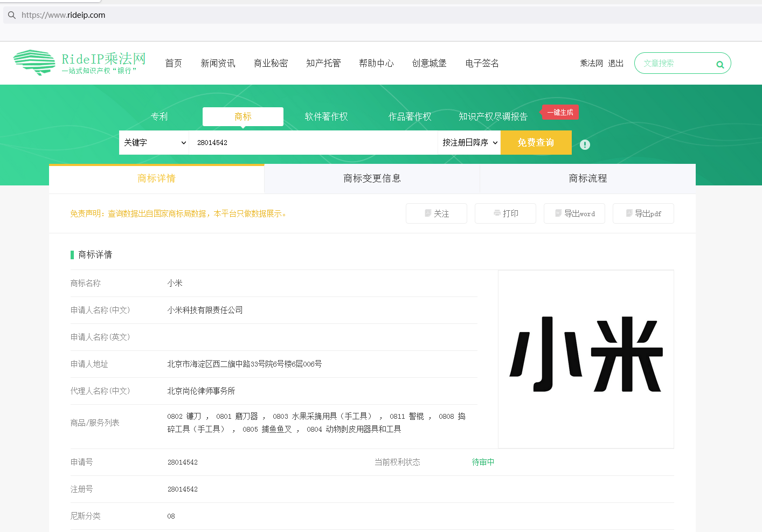Click the 关注 follow button
The image size is (762, 532).
[437, 213]
